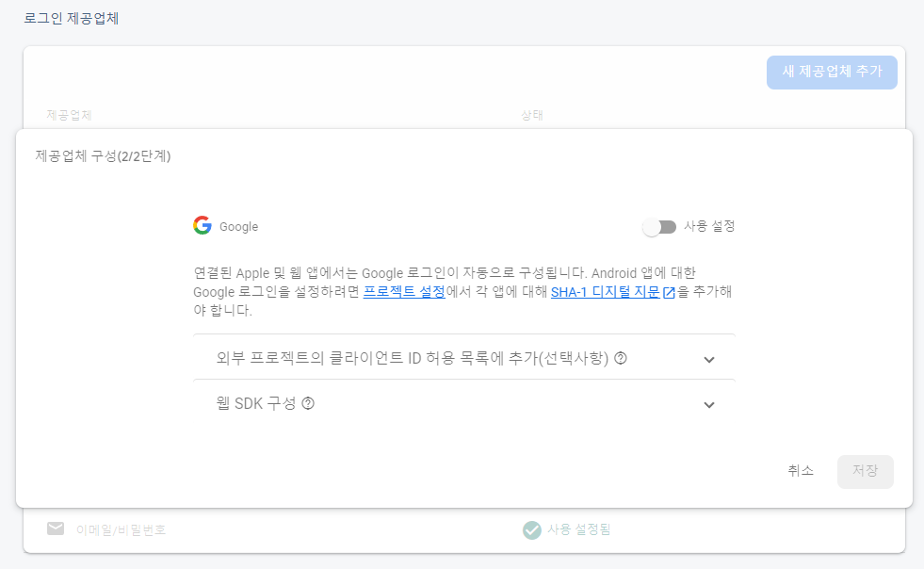Click the 웹 SDK 구성 section title
The height and width of the screenshot is (569, 924).
(256, 403)
